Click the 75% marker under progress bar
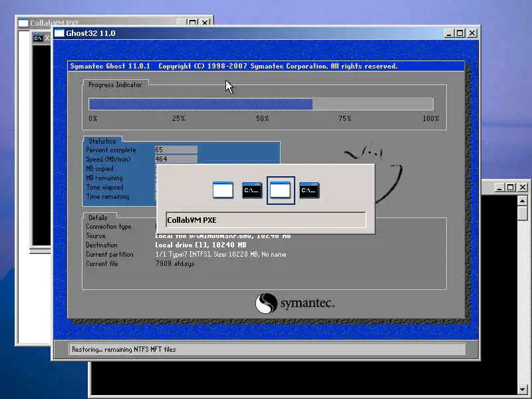Viewport: 532px width, 399px height. [344, 118]
